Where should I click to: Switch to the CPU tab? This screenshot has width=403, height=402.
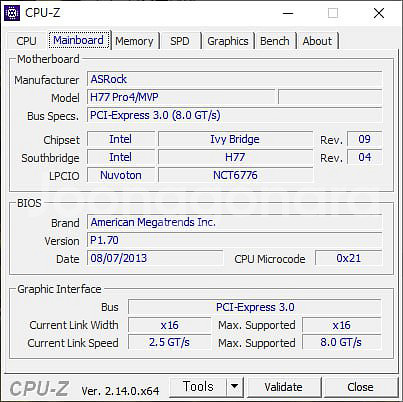click(x=26, y=41)
